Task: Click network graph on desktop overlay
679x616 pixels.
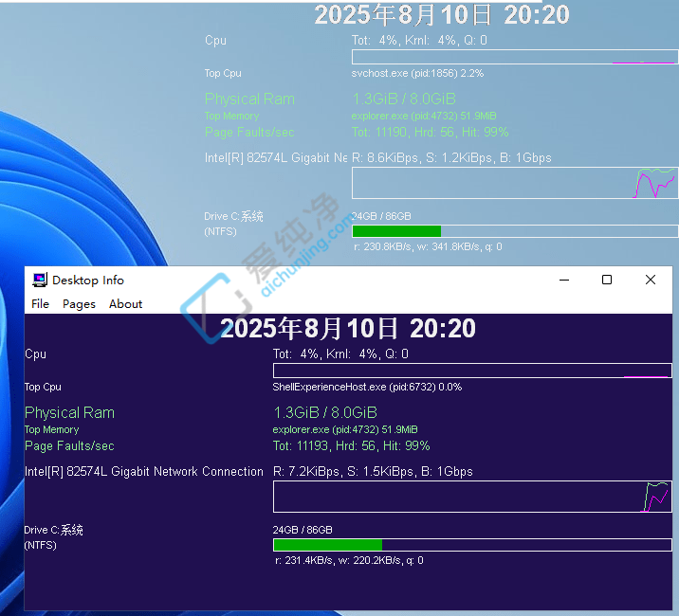Action: click(x=515, y=183)
